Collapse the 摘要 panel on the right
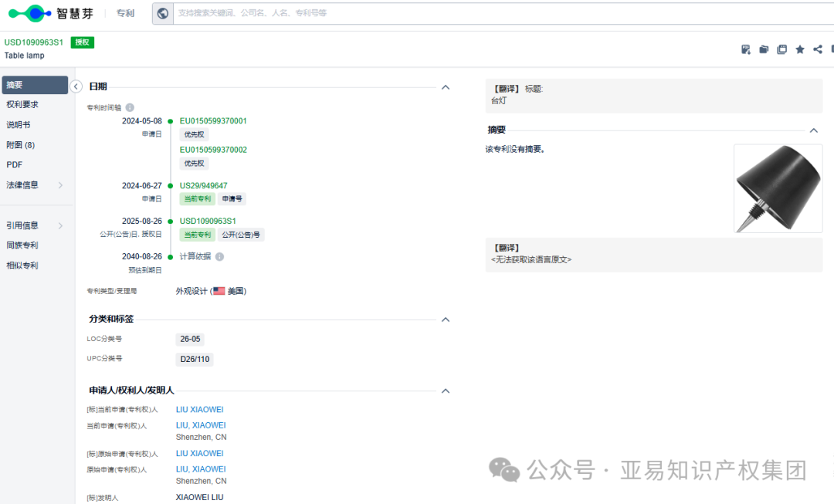Image resolution: width=834 pixels, height=504 pixels. pos(813,130)
